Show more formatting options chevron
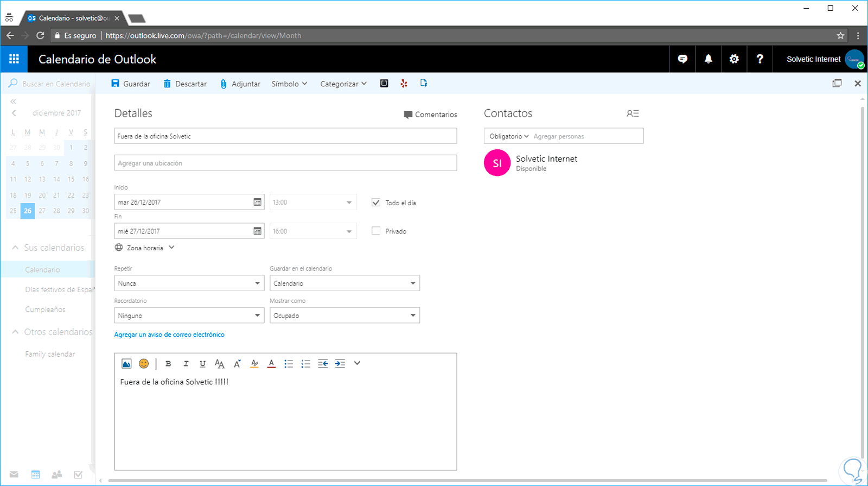 357,363
